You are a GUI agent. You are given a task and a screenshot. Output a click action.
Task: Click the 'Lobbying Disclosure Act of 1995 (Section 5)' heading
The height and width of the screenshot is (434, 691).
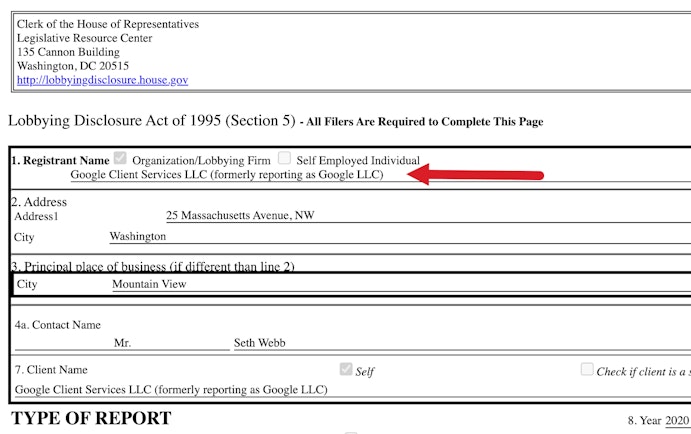[x=152, y=121]
